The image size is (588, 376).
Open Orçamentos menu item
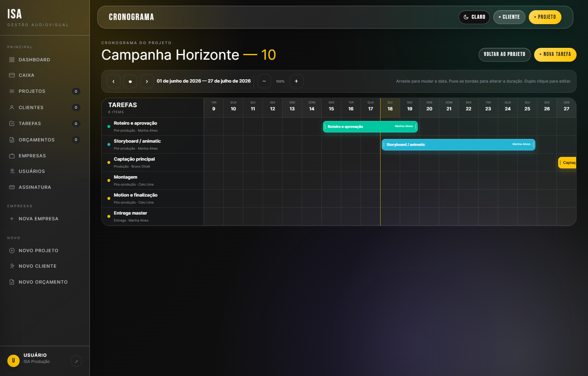tap(45, 140)
